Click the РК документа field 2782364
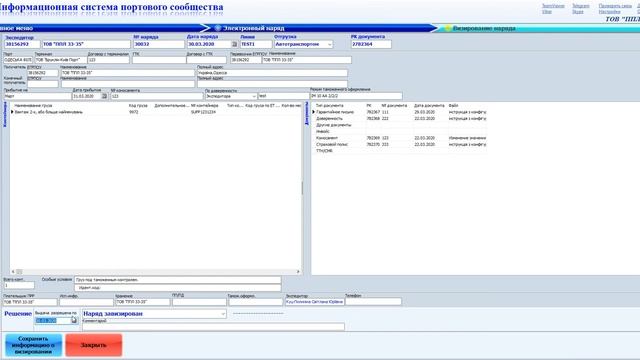The height and width of the screenshot is (360, 640). pyautogui.click(x=371, y=44)
